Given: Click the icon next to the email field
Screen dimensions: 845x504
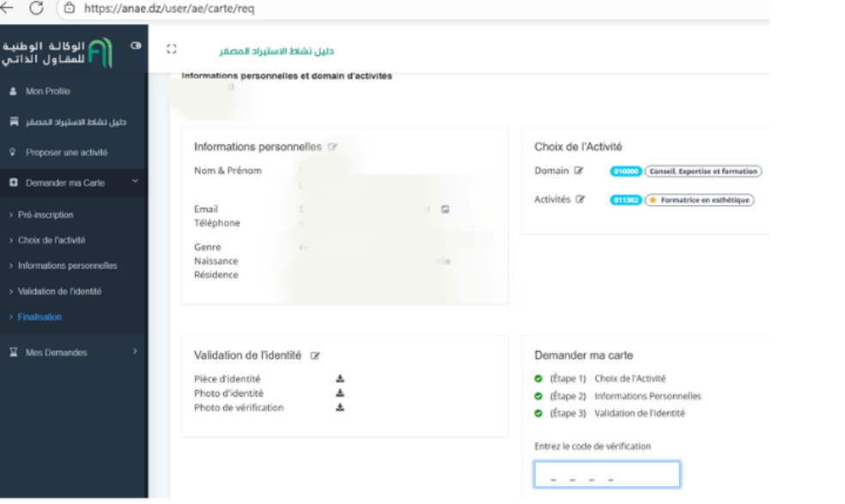Looking at the screenshot, I should coord(446,209).
